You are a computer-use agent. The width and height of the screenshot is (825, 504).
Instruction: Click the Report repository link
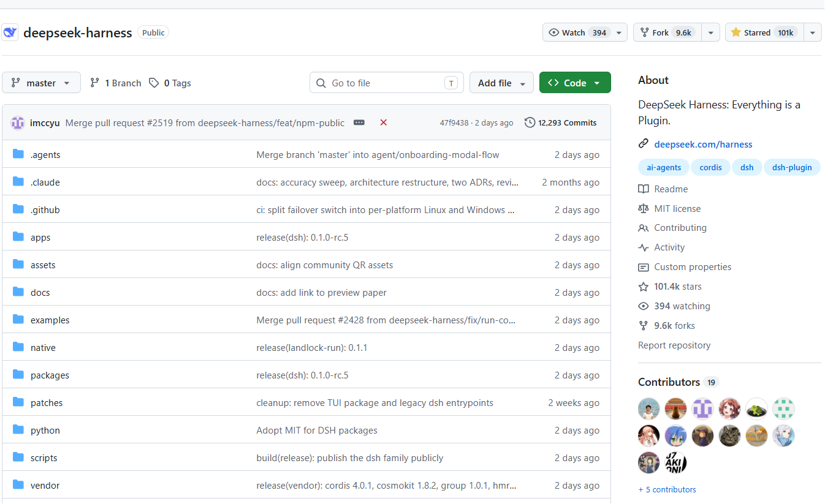point(674,345)
